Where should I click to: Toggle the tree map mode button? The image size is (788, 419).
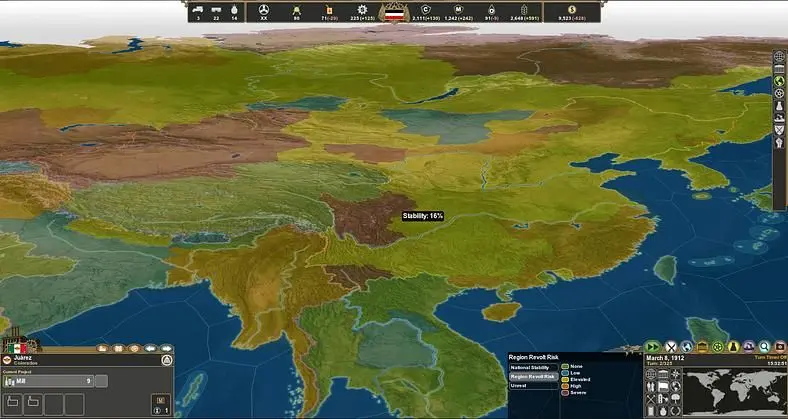pos(675,399)
